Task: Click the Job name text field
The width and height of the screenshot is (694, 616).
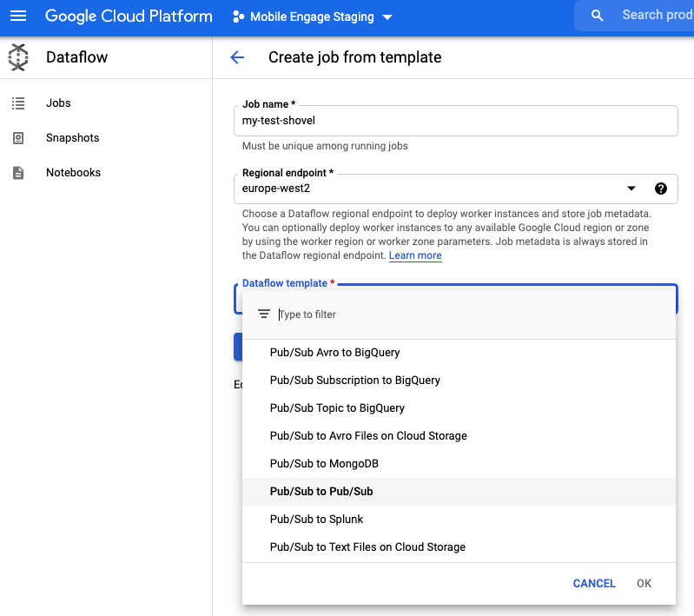Action: [x=455, y=122]
